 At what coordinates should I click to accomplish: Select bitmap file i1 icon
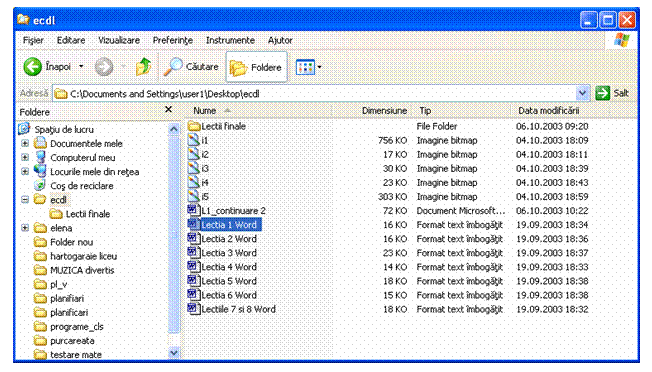[194, 140]
